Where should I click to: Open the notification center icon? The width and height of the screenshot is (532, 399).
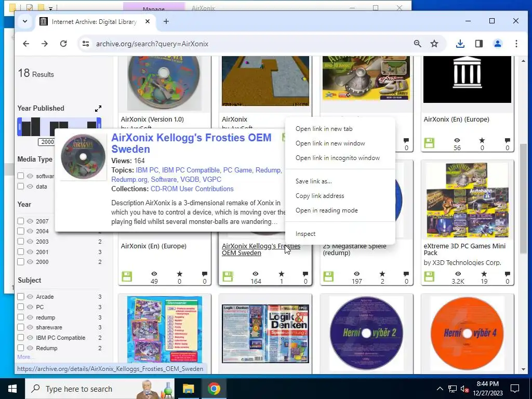point(515,389)
